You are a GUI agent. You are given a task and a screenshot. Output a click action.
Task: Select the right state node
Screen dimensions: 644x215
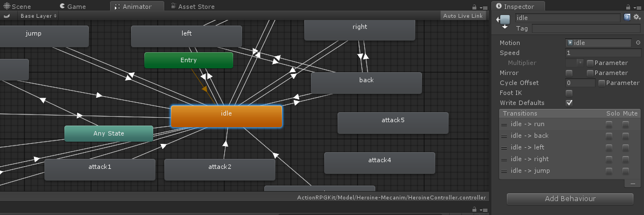360,29
